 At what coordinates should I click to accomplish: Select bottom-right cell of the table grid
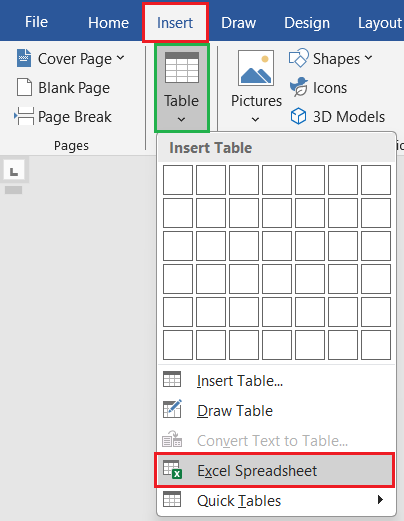376,345
